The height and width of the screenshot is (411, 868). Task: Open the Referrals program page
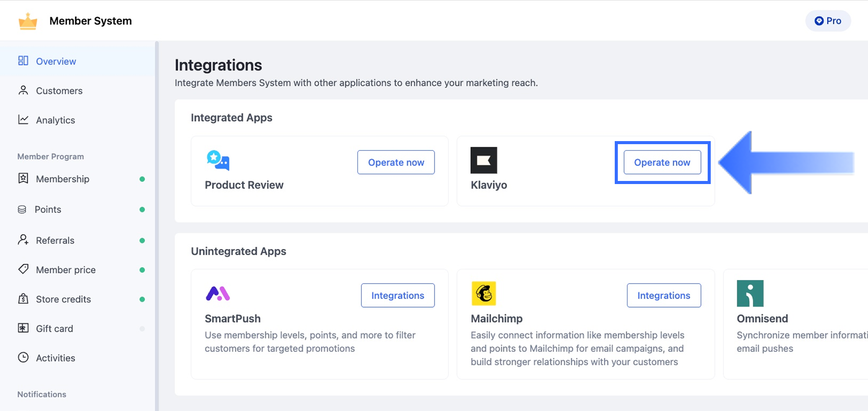55,240
